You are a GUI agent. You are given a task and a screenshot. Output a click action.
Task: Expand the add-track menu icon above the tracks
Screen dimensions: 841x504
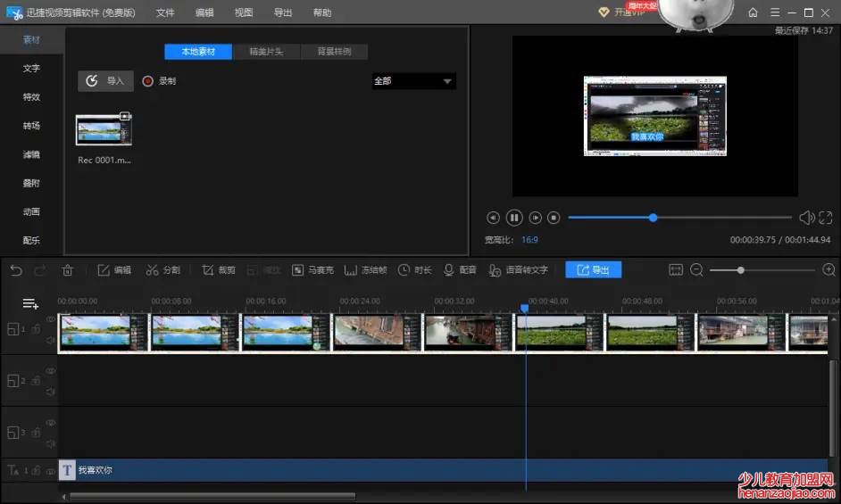pyautogui.click(x=30, y=304)
